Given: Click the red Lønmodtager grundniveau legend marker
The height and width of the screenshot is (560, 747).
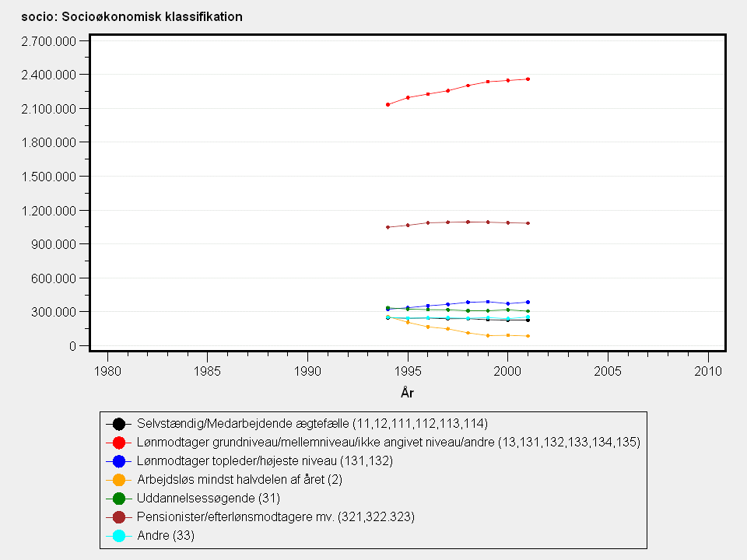Looking at the screenshot, I should click(118, 443).
